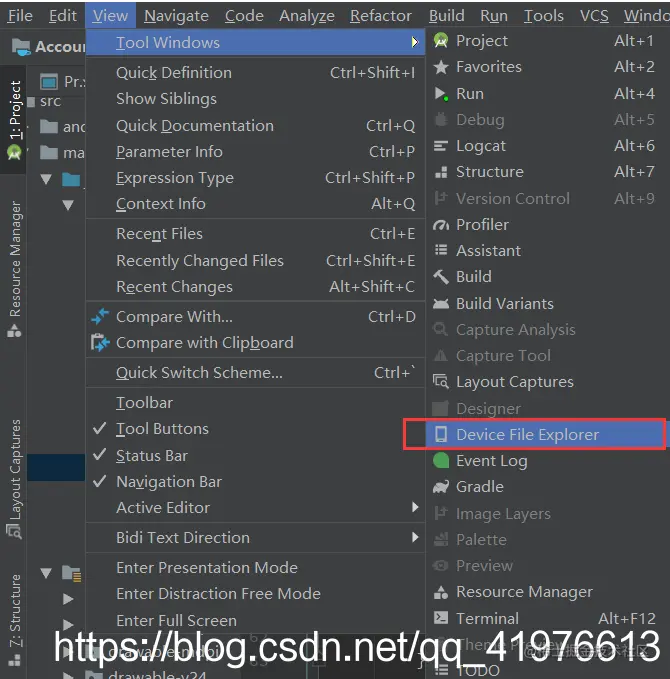Viewport: 670px width, 679px height.
Task: Click the Assistant list icon
Action: point(441,250)
